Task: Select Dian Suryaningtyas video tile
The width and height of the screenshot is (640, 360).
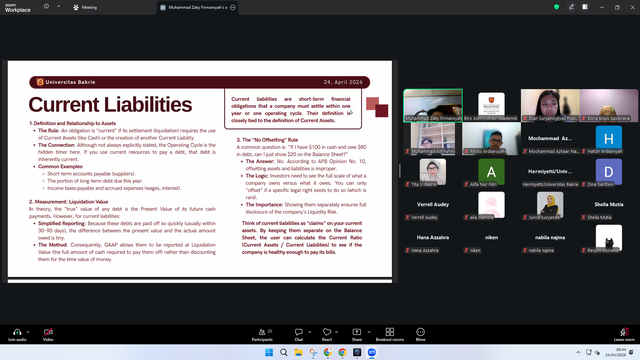Action: click(550, 105)
